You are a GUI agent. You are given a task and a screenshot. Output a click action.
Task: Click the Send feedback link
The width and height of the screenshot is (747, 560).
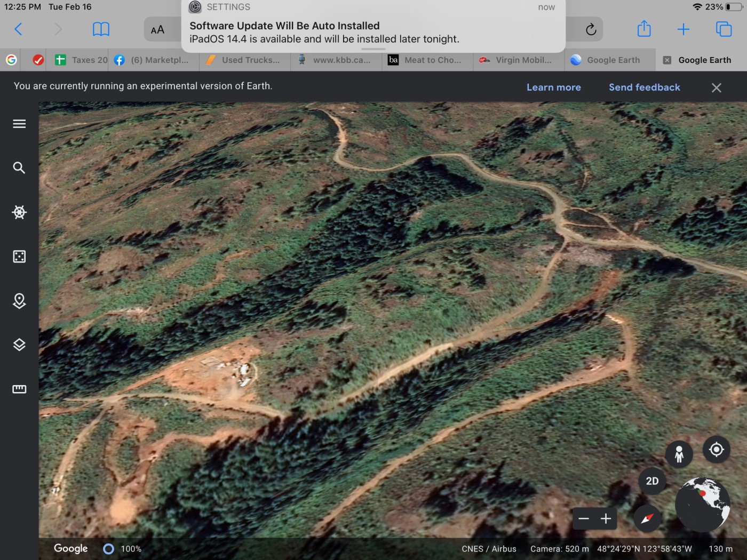pos(645,87)
